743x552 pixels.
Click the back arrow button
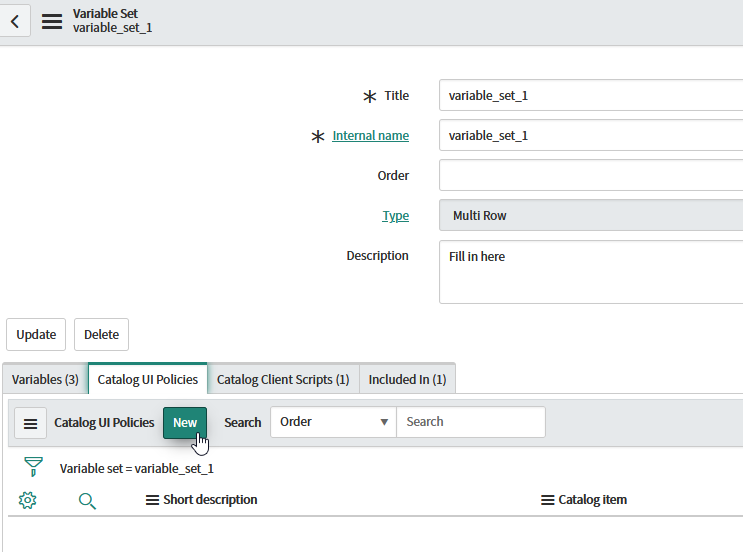click(14, 21)
